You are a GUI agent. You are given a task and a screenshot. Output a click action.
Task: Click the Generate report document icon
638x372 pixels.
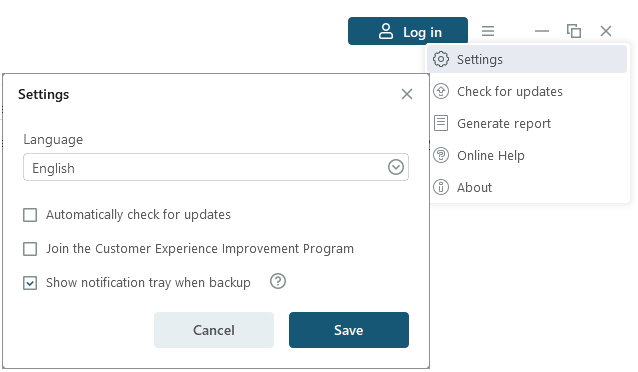(x=441, y=123)
